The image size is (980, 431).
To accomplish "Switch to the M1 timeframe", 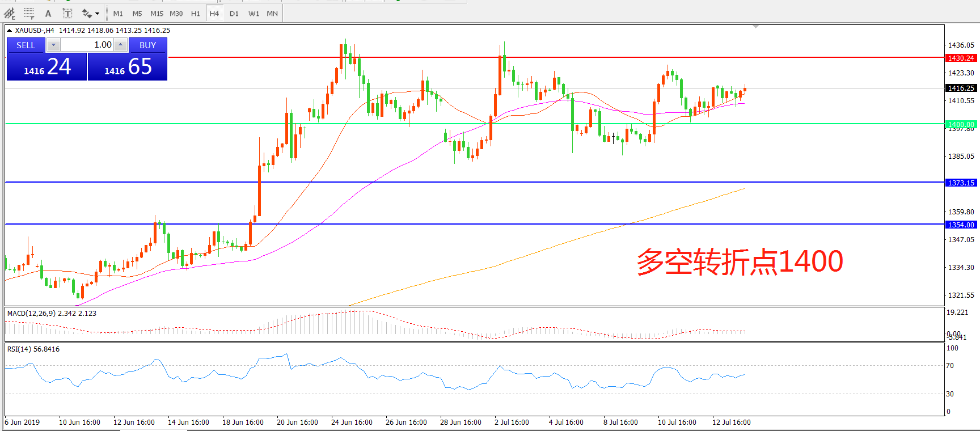I will [x=118, y=13].
